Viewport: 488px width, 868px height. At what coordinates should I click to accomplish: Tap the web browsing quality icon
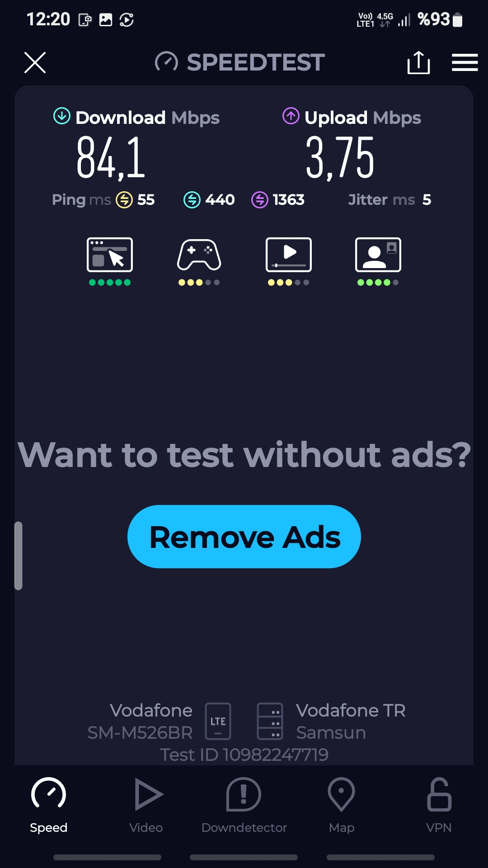[110, 255]
